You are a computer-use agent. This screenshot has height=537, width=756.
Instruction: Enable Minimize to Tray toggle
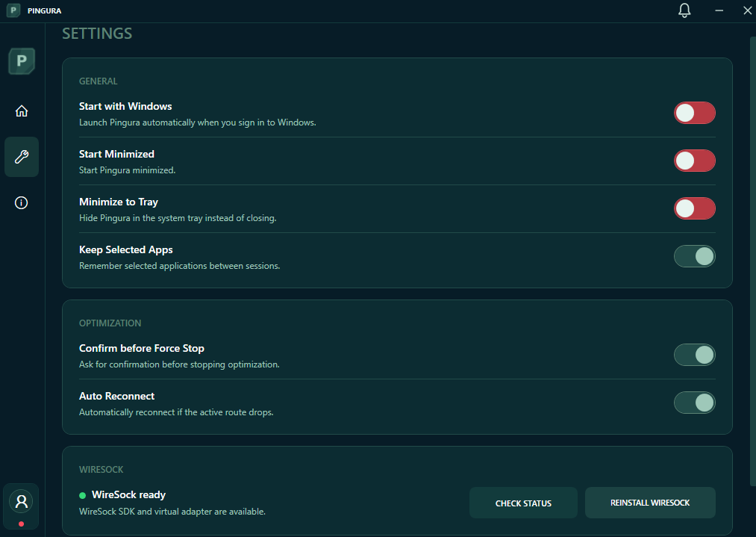coord(694,208)
